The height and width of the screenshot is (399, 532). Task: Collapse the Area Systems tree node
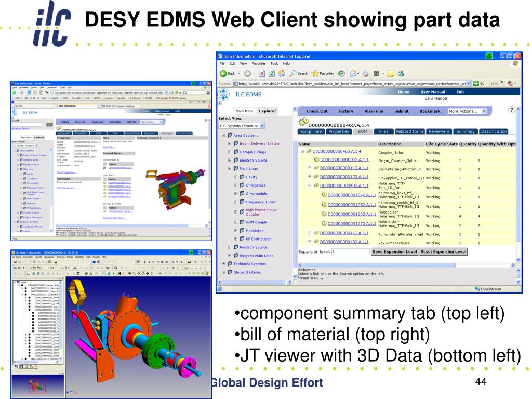coord(223,135)
